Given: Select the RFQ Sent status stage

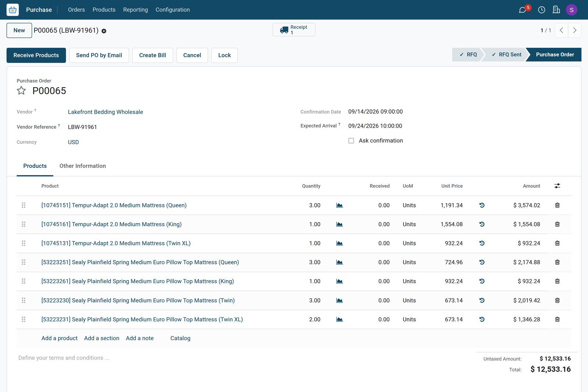Looking at the screenshot, I should point(506,54).
